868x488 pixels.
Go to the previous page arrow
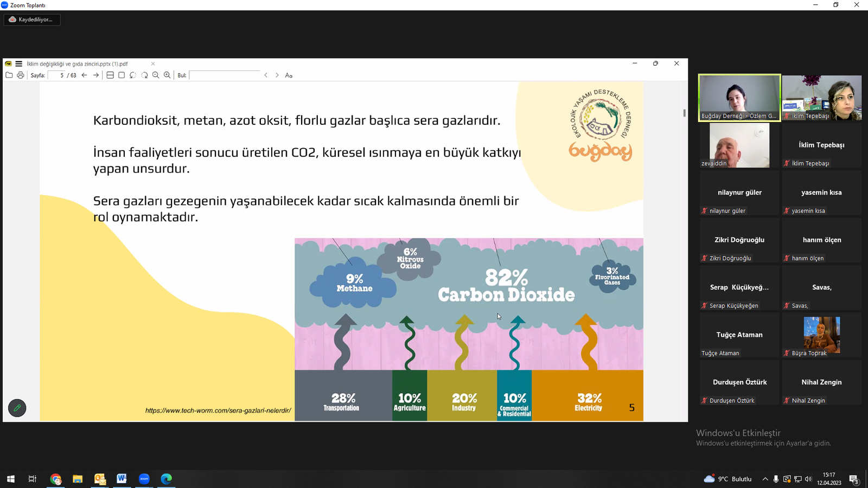click(85, 75)
